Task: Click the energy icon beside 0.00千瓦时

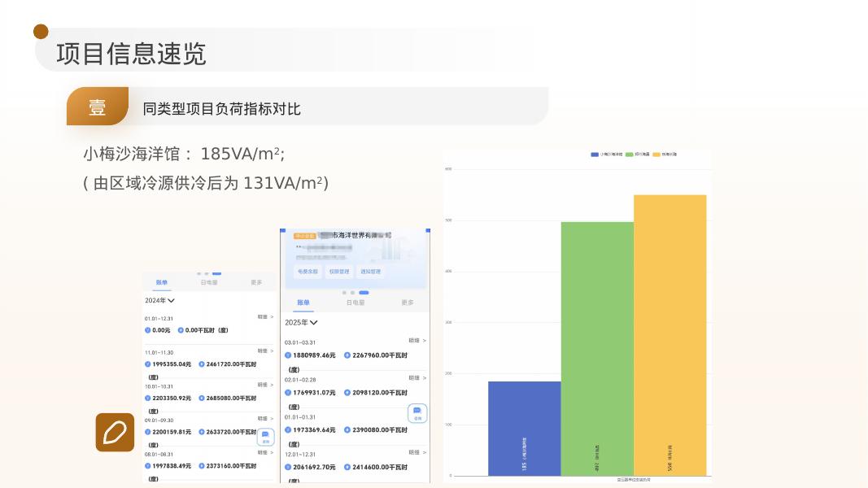Action: [x=181, y=330]
